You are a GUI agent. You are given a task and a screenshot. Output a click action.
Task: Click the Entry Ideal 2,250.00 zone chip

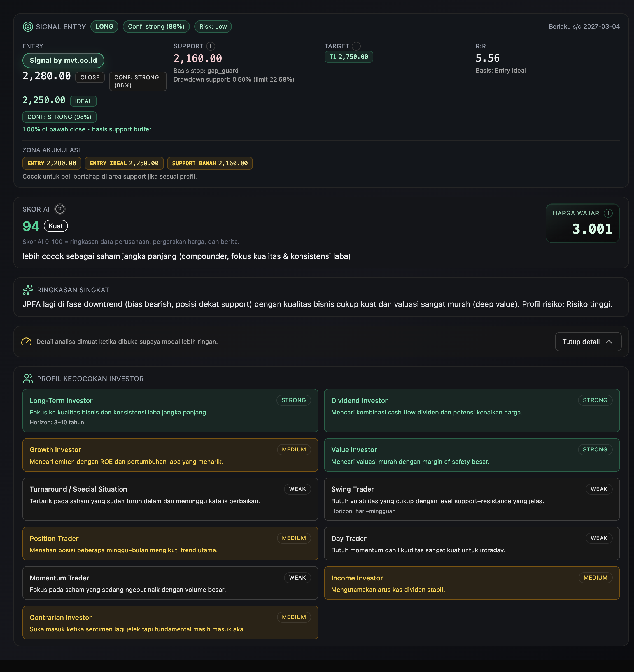tap(124, 163)
